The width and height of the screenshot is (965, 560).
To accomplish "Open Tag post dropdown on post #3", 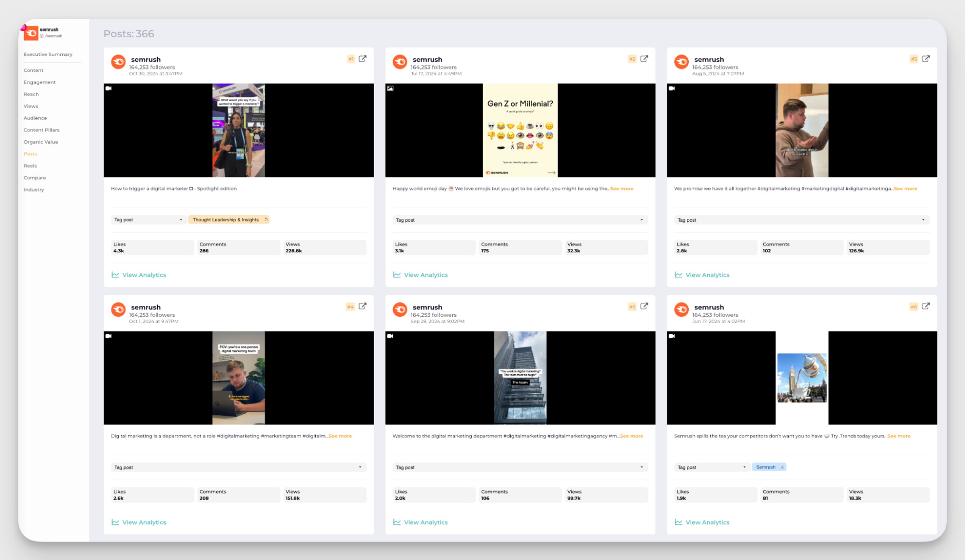I will (801, 220).
